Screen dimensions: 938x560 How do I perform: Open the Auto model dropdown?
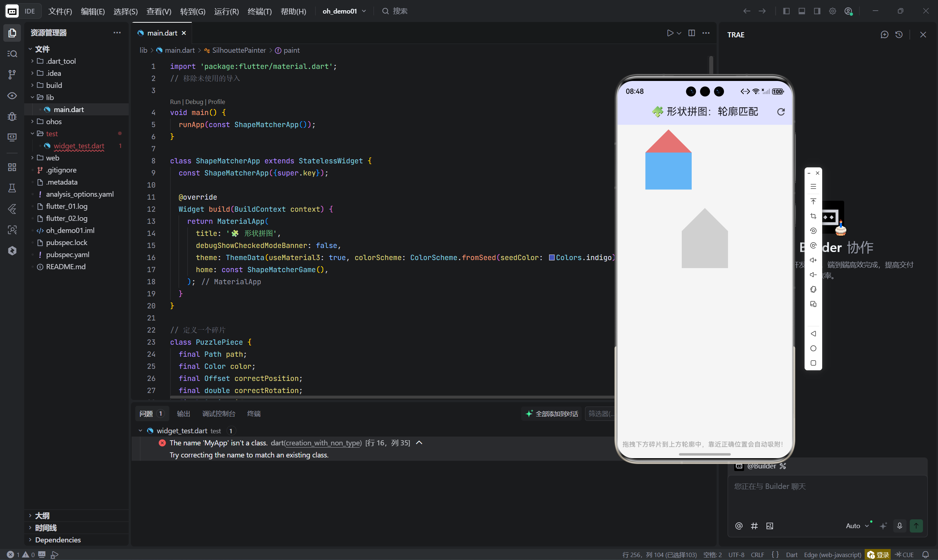coord(857,526)
